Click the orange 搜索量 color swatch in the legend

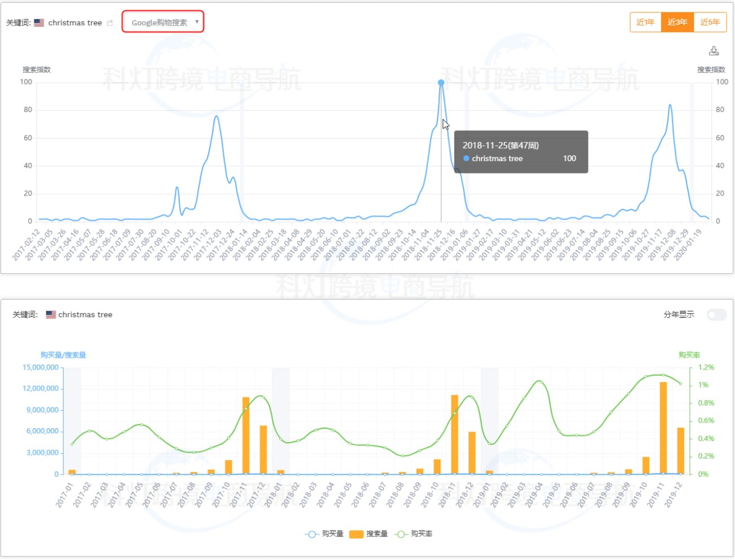pyautogui.click(x=355, y=534)
